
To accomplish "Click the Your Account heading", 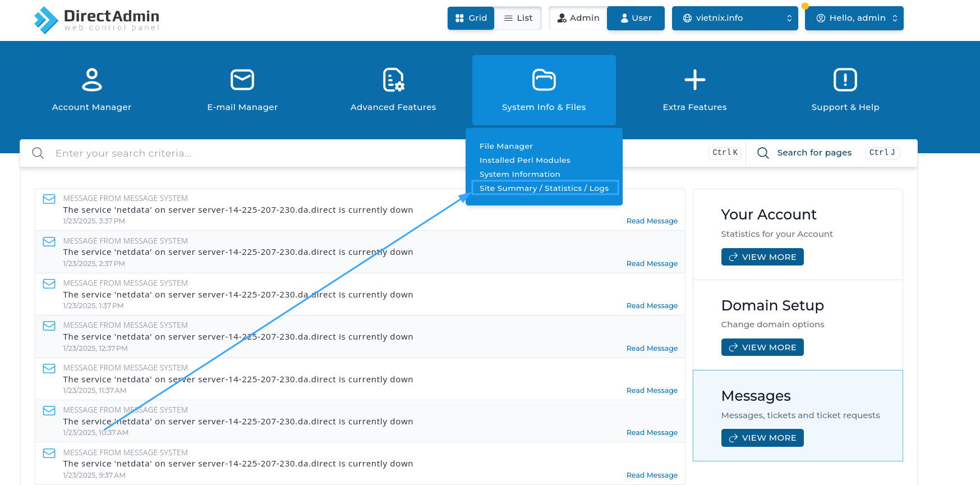I will coord(769,214).
